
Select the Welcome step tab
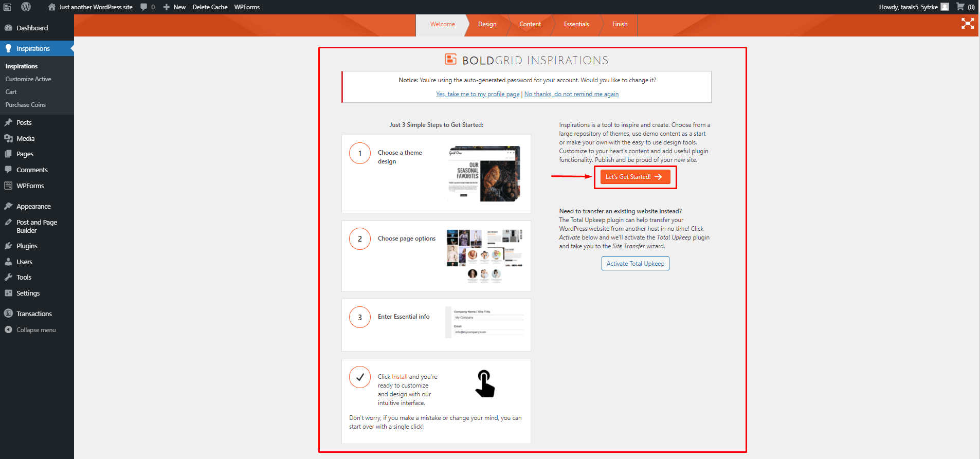pyautogui.click(x=442, y=24)
